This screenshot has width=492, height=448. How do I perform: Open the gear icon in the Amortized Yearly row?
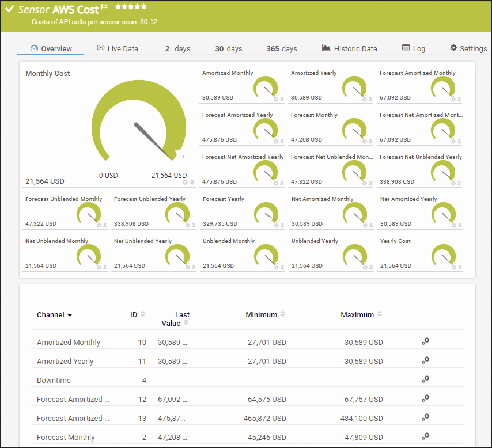pyautogui.click(x=425, y=360)
